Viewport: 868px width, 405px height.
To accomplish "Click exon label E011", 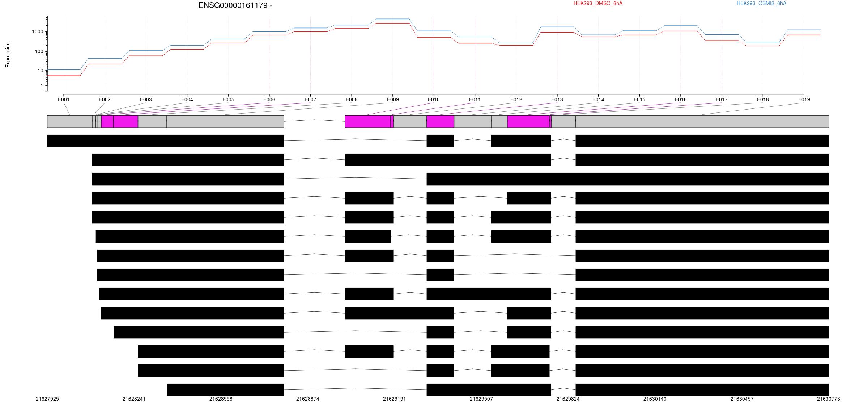I will (x=475, y=99).
